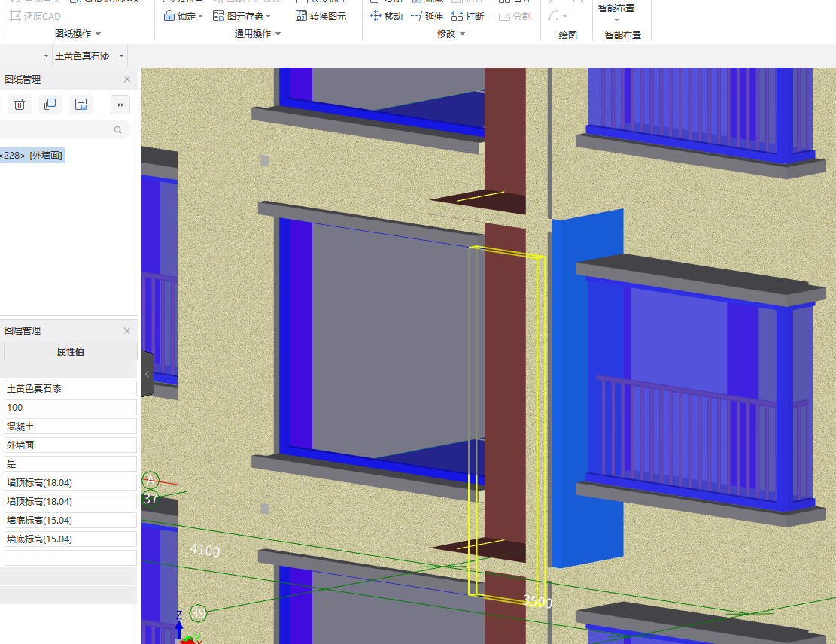Select the 延伸 extend tool

[427, 16]
